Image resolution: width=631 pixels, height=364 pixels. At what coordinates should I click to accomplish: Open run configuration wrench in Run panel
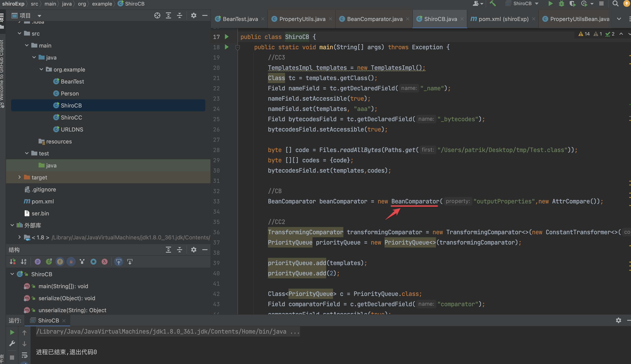pos(12,343)
